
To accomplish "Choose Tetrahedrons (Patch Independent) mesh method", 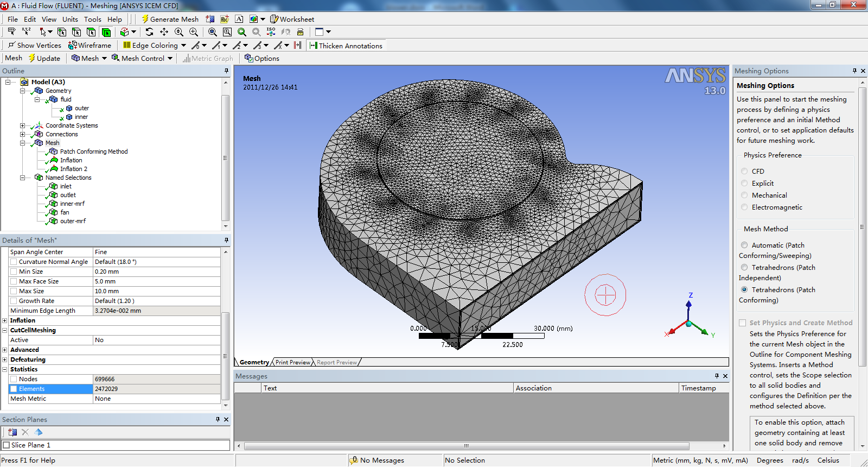I will [x=744, y=268].
